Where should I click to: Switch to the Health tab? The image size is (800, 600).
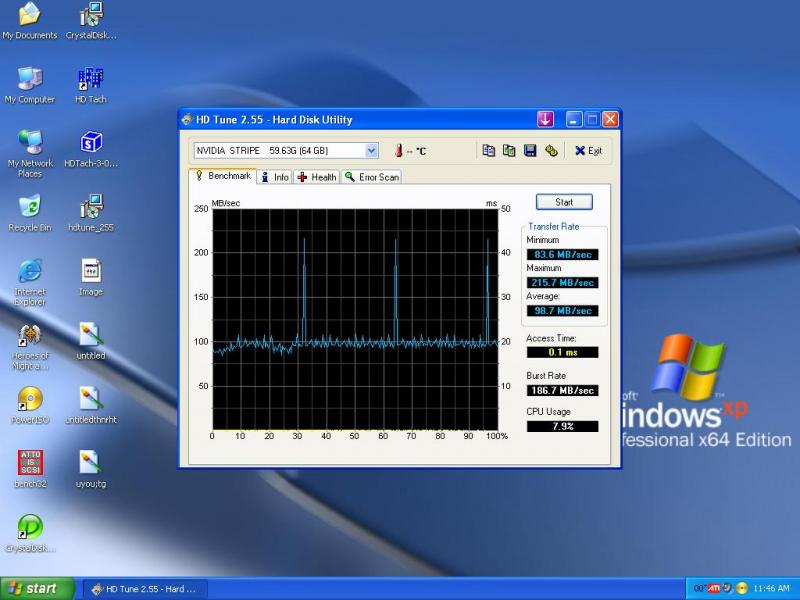316,177
